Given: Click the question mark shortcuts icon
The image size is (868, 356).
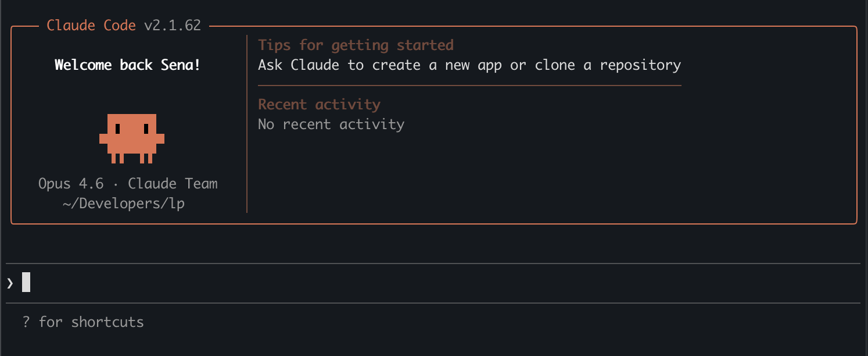Looking at the screenshot, I should (26, 321).
